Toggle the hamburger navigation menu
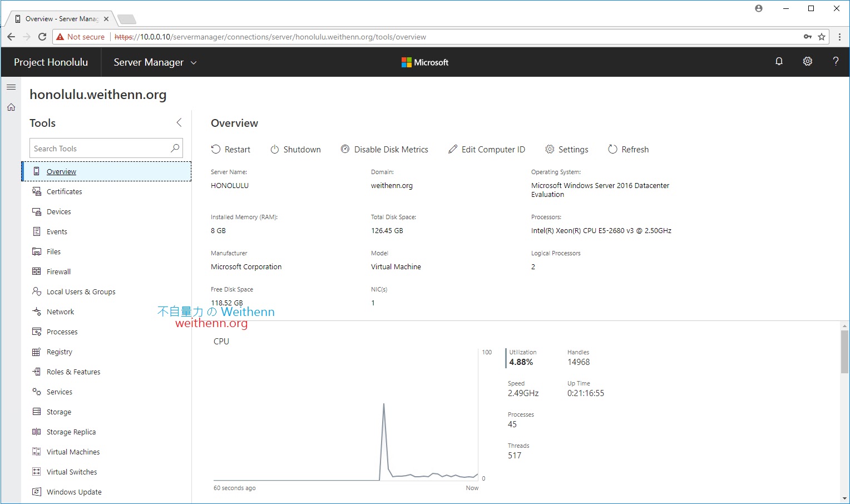The width and height of the screenshot is (850, 504). 11,87
